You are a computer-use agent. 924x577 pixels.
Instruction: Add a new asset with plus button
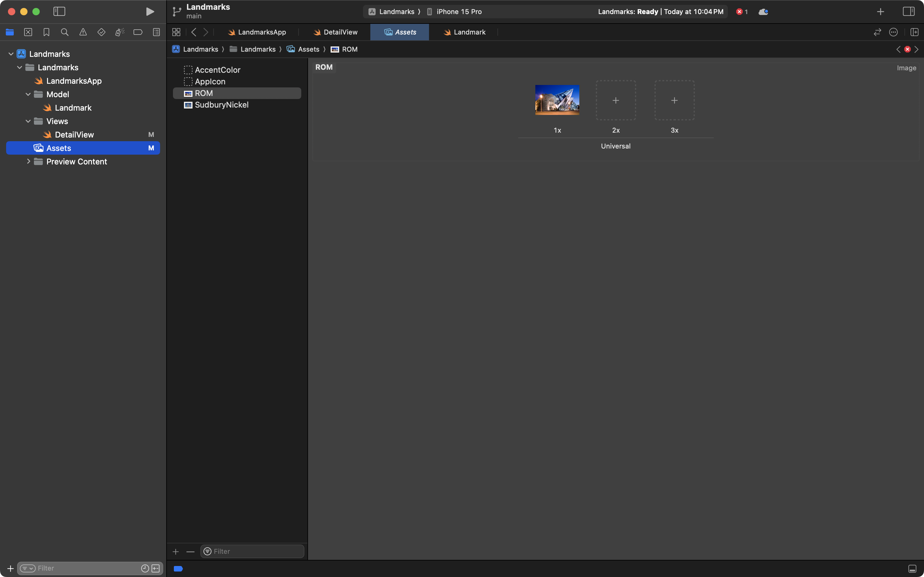pos(176,551)
